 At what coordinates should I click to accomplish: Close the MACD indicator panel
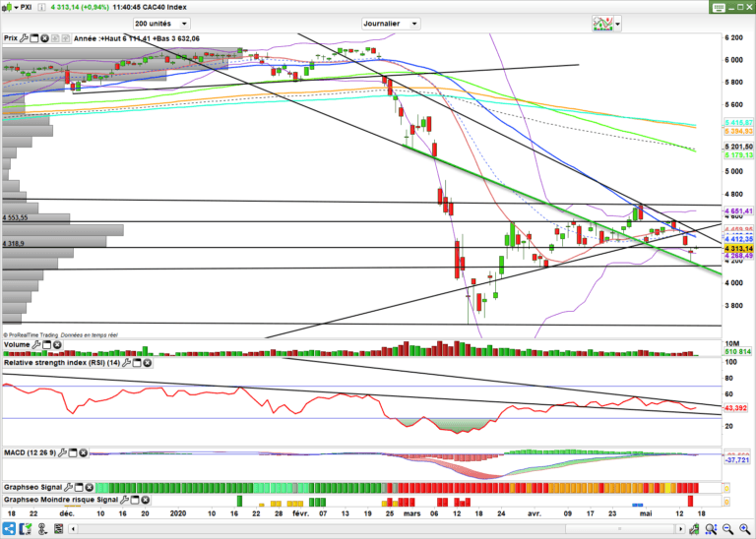pos(85,452)
